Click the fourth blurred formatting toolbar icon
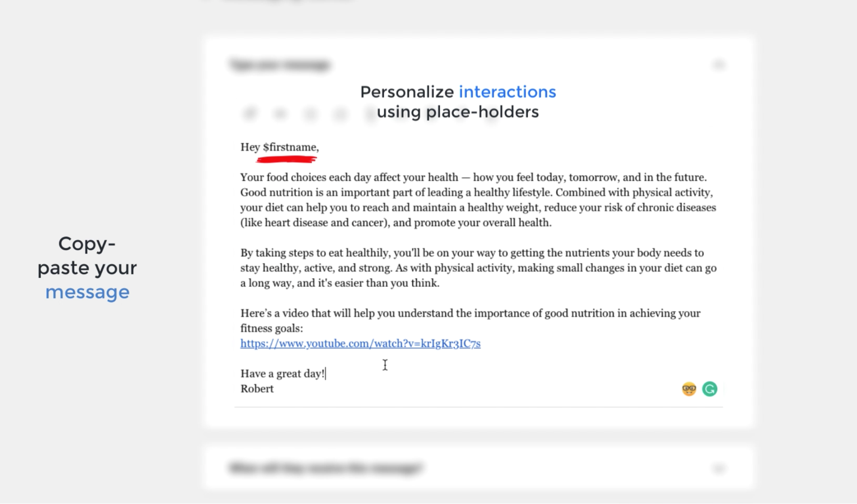Viewport: 857px width, 504px height. (340, 113)
